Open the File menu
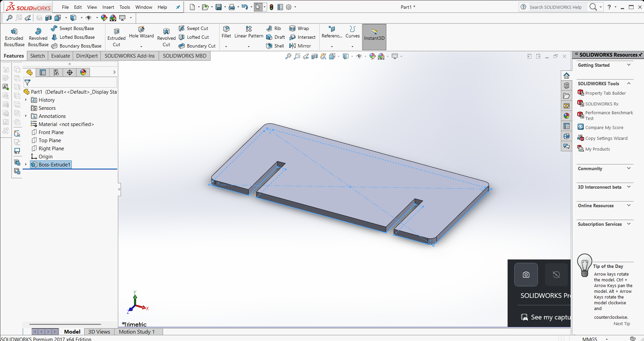The image size is (644, 341). 65,7
